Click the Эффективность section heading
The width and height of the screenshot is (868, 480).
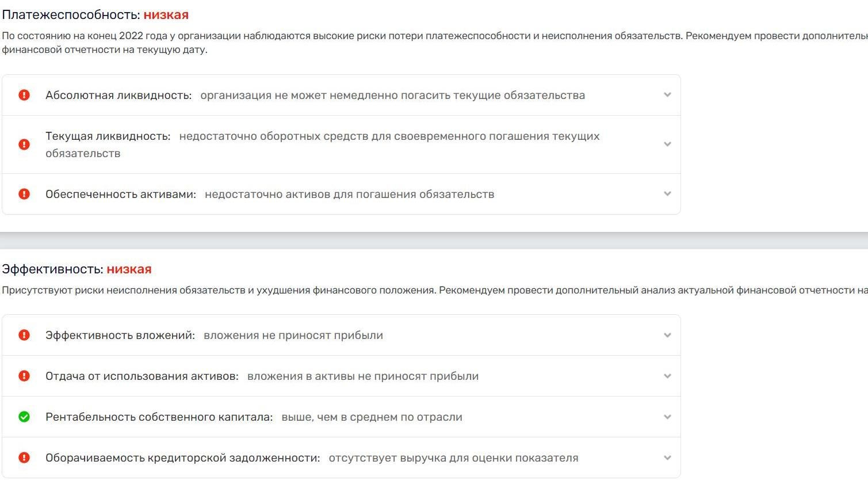(x=53, y=269)
